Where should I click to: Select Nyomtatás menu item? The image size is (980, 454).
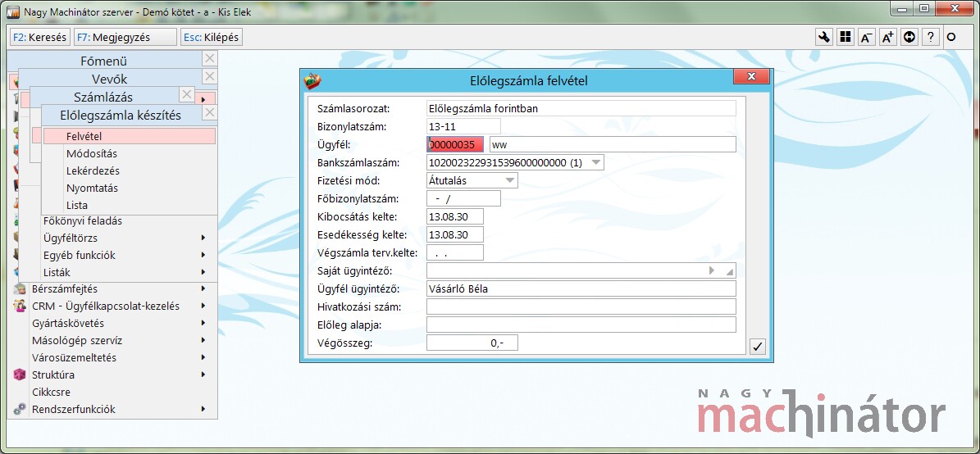(129, 188)
